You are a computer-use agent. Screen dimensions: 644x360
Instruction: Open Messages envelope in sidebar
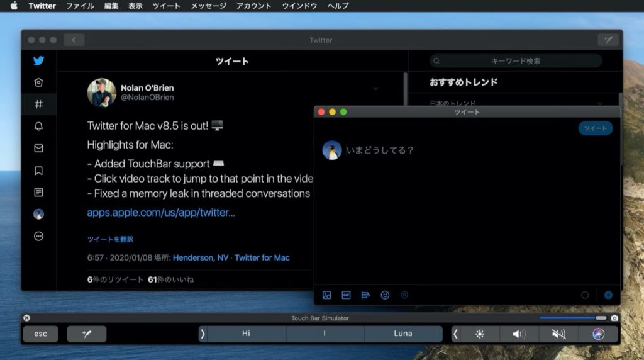[x=38, y=149]
